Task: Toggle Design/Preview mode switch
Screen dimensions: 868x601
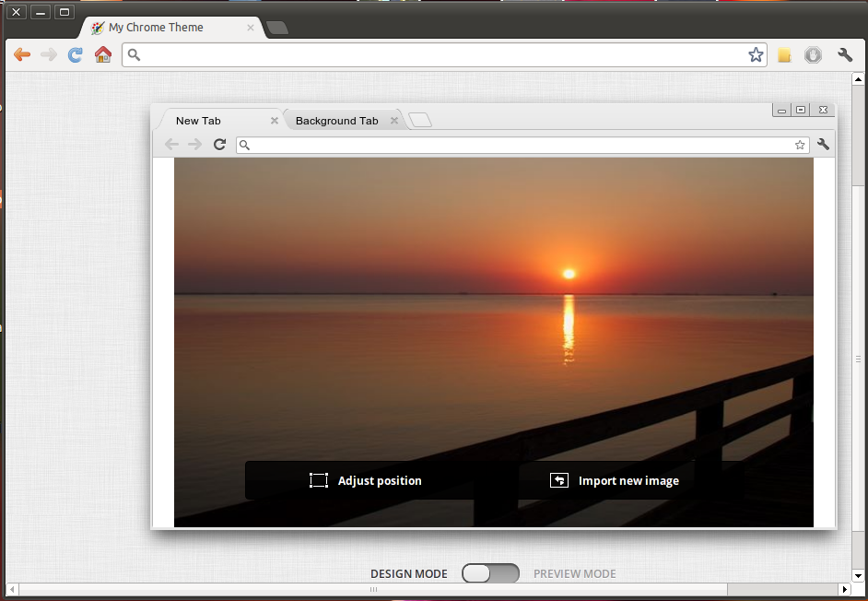Action: (x=490, y=573)
